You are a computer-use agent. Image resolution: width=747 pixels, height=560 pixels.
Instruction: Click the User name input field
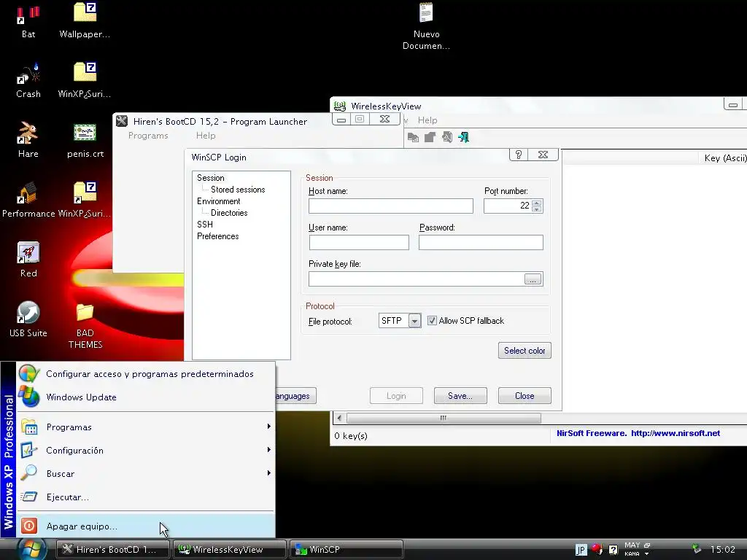pos(359,242)
